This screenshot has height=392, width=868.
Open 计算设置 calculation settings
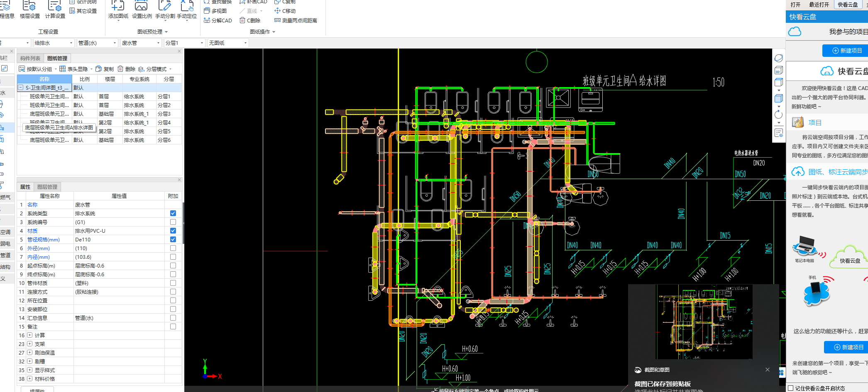(55, 10)
